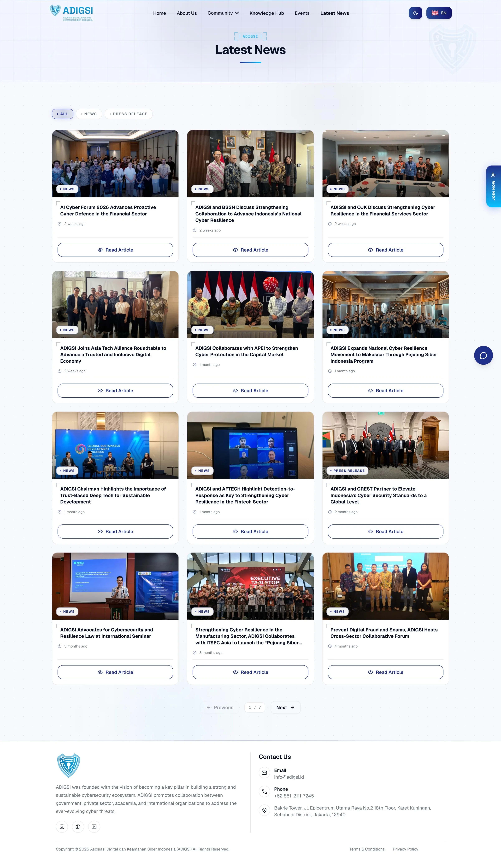This screenshot has height=868, width=501.
Task: Read Article for ADIGSI and AFTECH
Action: [250, 531]
